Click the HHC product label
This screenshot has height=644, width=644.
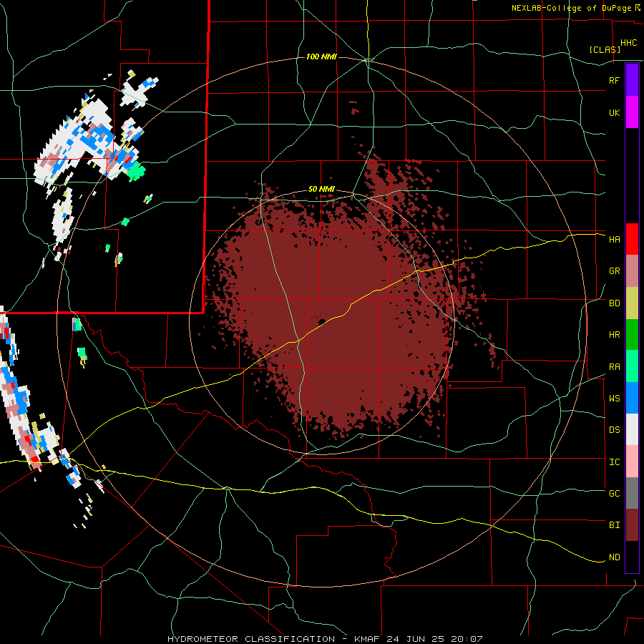pyautogui.click(x=628, y=43)
